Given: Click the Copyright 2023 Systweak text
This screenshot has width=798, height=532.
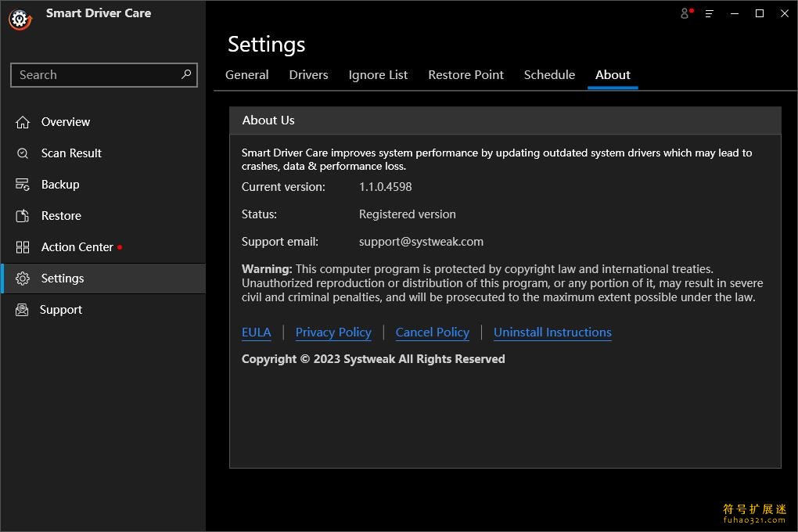Looking at the screenshot, I should coord(373,359).
